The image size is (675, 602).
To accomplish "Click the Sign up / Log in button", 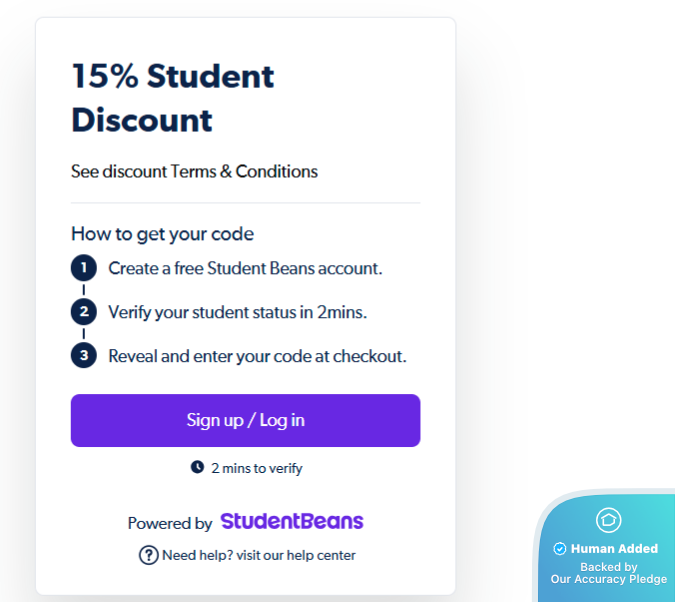I will pos(245,420).
